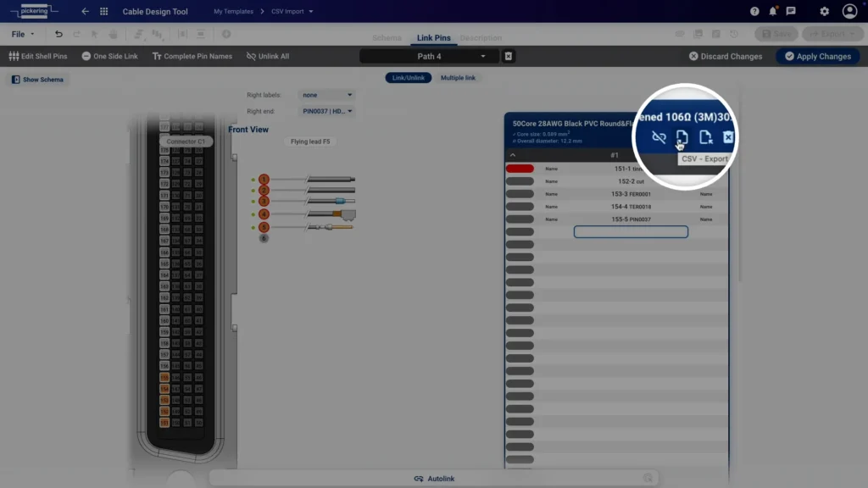Open the Right labels dropdown

click(x=326, y=95)
